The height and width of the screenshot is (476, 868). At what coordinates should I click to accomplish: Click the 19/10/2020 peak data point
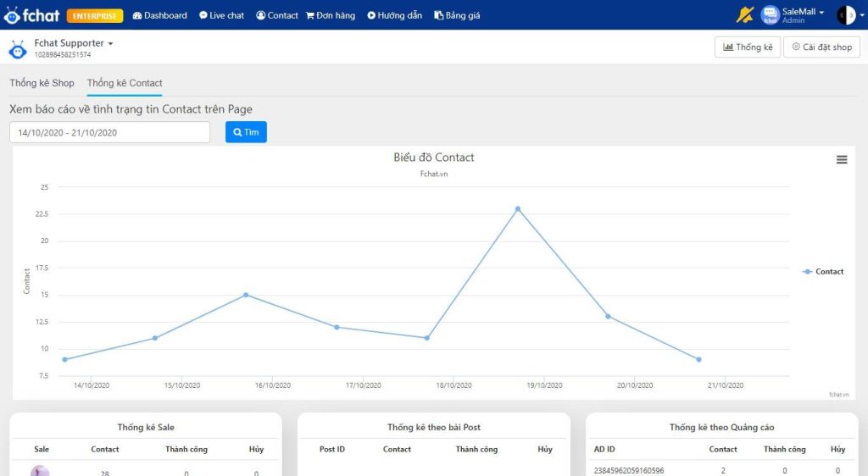click(x=517, y=208)
